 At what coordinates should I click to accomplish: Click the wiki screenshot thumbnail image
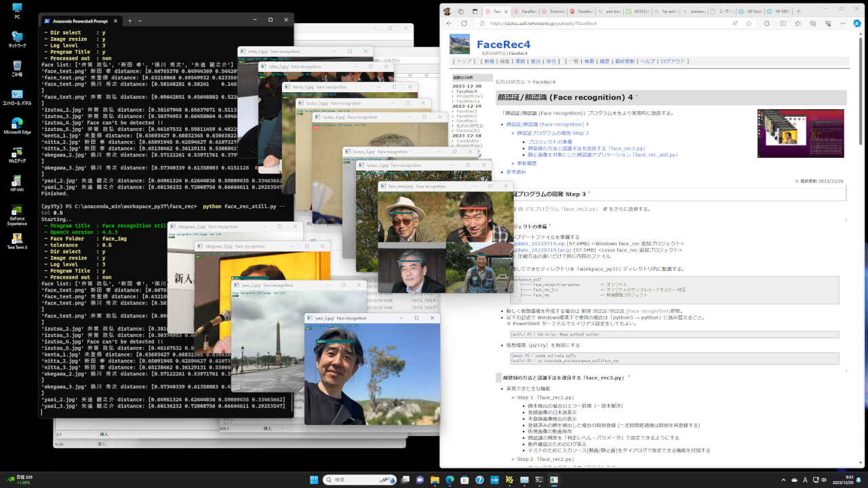(800, 134)
